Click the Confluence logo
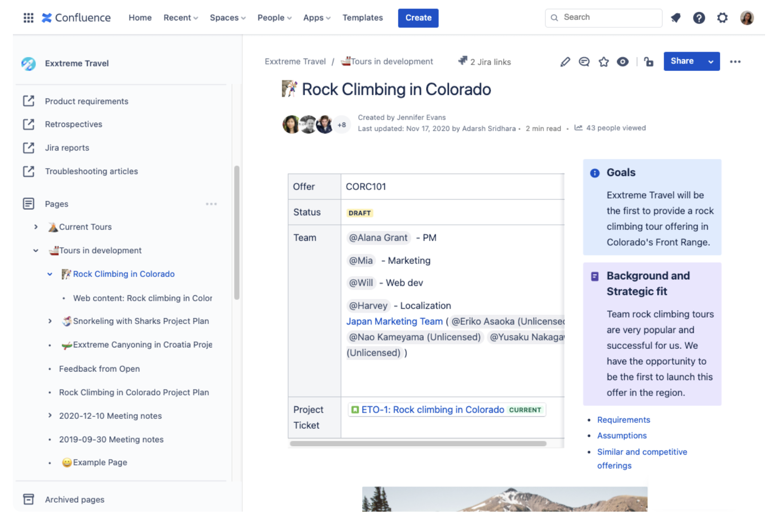Image resolution: width=777 pixels, height=532 pixels. [x=76, y=18]
